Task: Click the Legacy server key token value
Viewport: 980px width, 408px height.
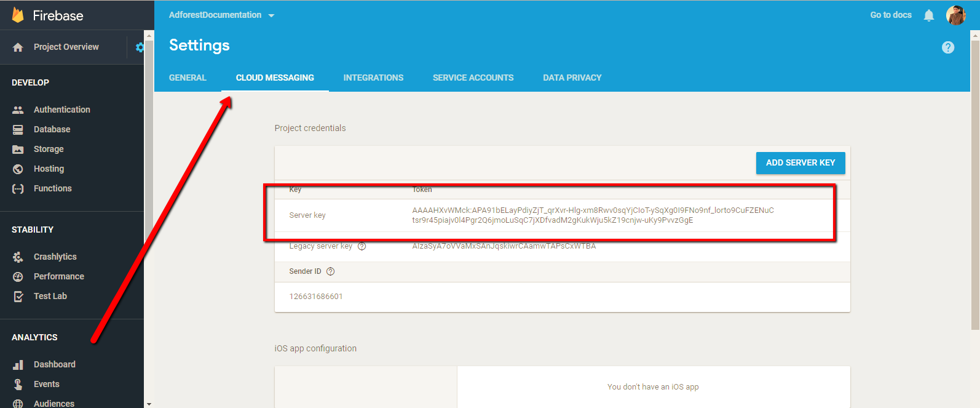Action: pyautogui.click(x=504, y=246)
